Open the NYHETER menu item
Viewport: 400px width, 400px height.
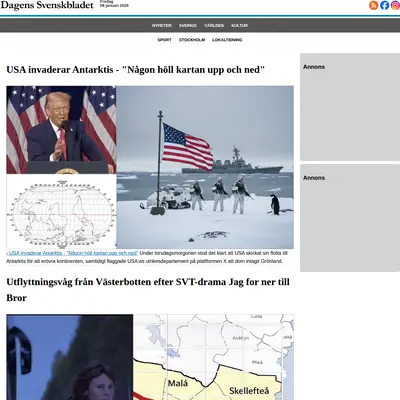(x=162, y=26)
